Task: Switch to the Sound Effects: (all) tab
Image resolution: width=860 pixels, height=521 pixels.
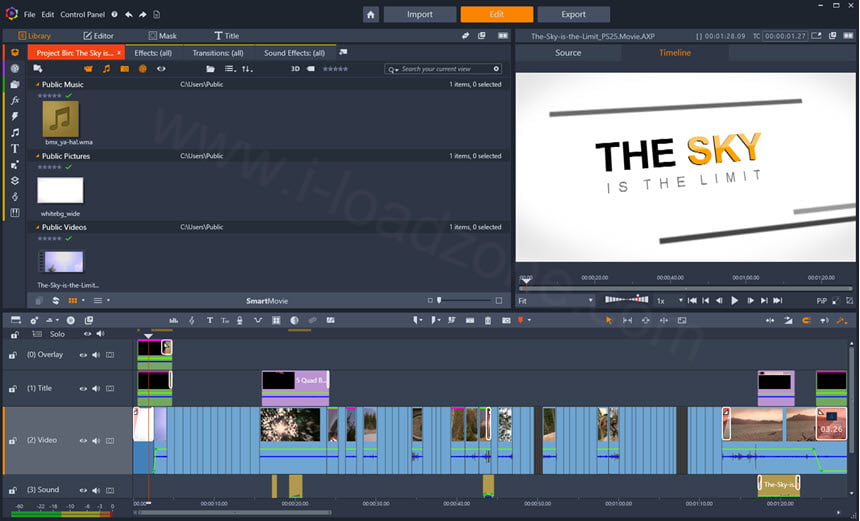Action: pos(295,53)
